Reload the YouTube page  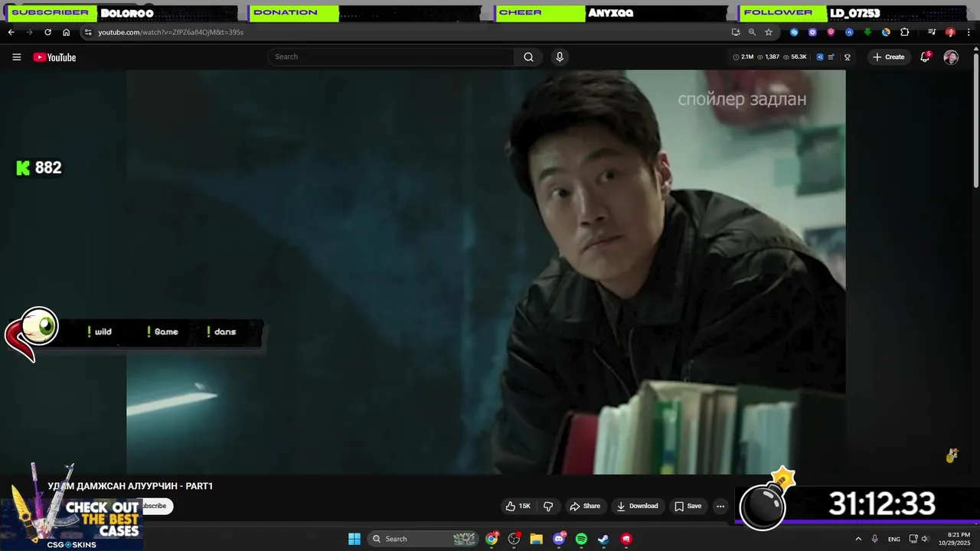47,32
